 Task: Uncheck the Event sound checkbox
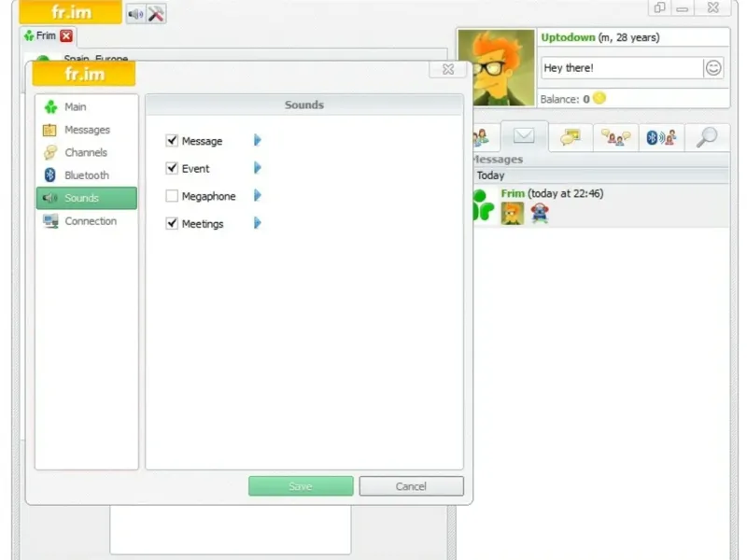[x=172, y=168]
